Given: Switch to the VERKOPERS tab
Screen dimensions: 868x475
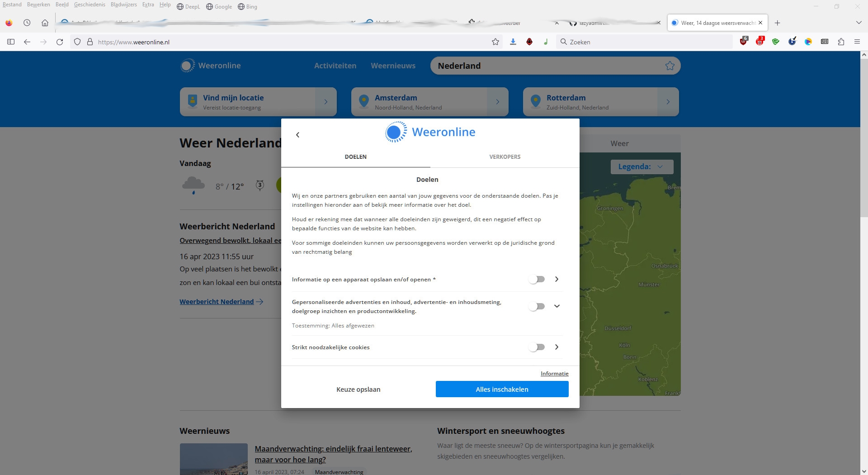Looking at the screenshot, I should point(505,157).
